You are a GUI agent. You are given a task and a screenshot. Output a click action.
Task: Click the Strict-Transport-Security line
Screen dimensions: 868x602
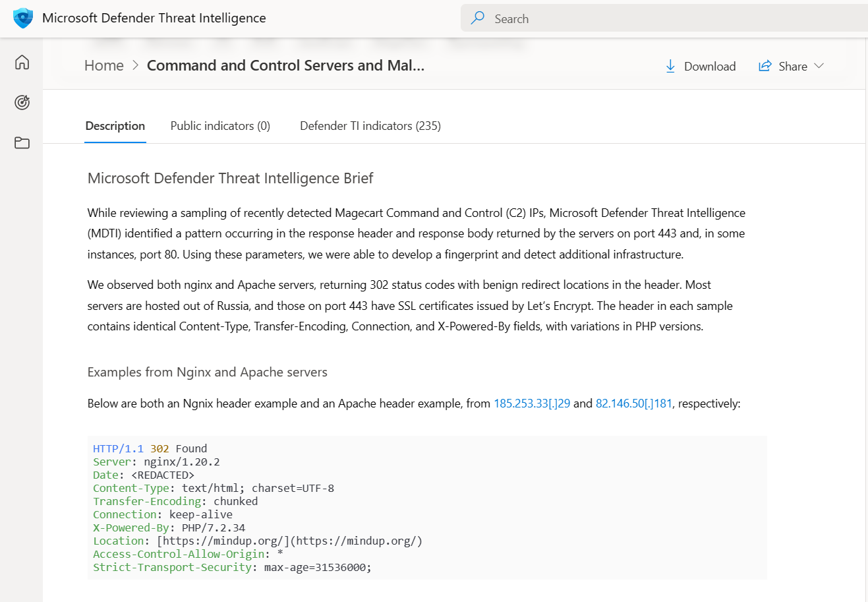233,567
